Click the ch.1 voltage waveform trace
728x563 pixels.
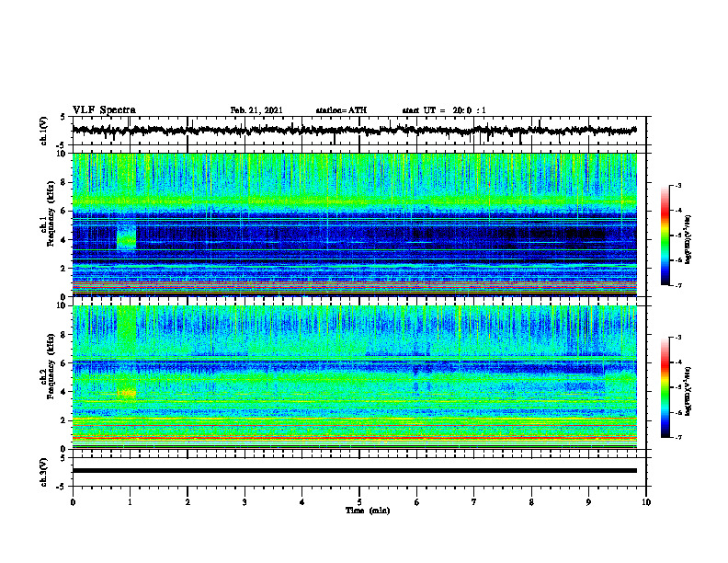pyautogui.click(x=354, y=131)
